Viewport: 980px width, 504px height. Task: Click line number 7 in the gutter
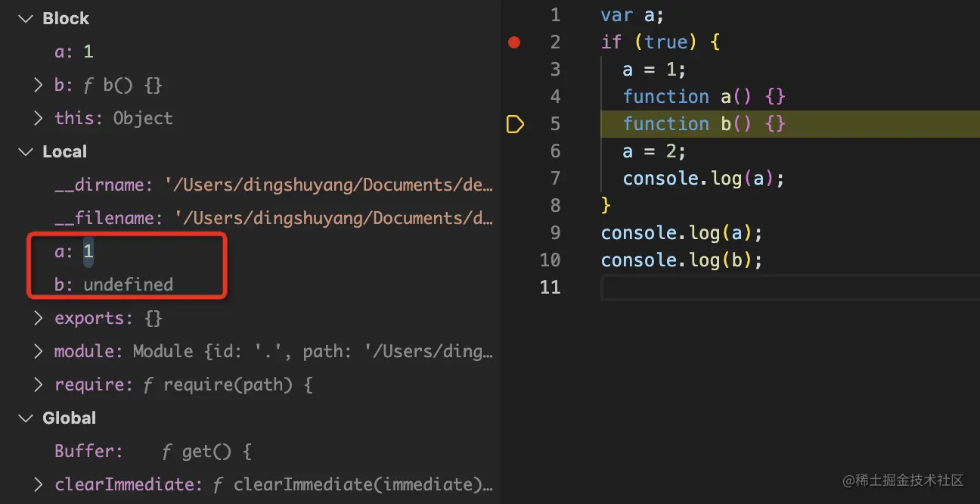coord(556,179)
